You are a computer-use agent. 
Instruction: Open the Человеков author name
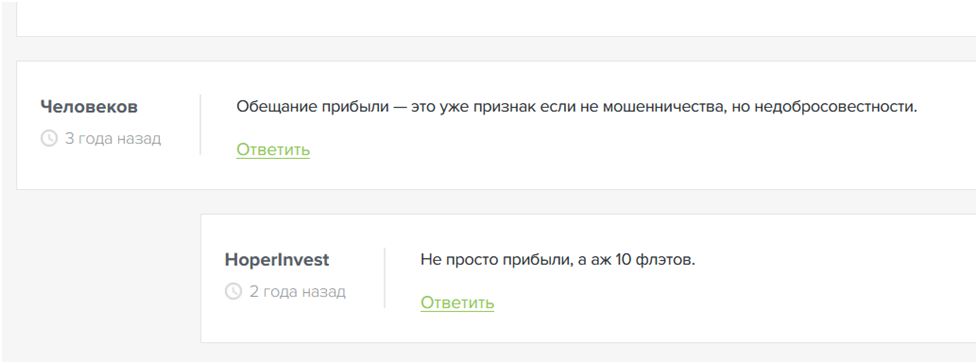[89, 107]
